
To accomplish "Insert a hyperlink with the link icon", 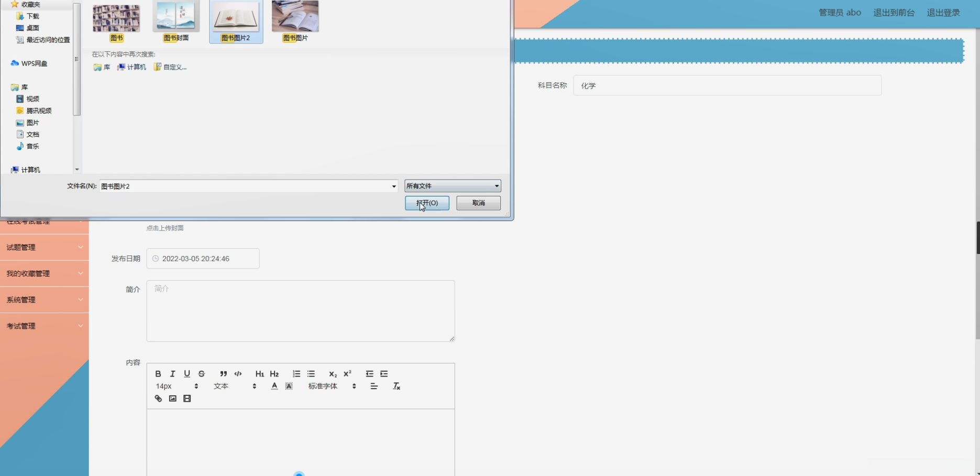I will pyautogui.click(x=158, y=399).
